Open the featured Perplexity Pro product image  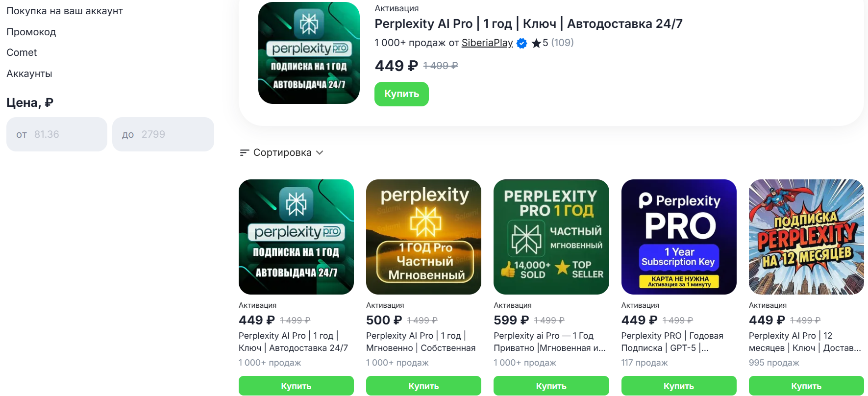(309, 53)
